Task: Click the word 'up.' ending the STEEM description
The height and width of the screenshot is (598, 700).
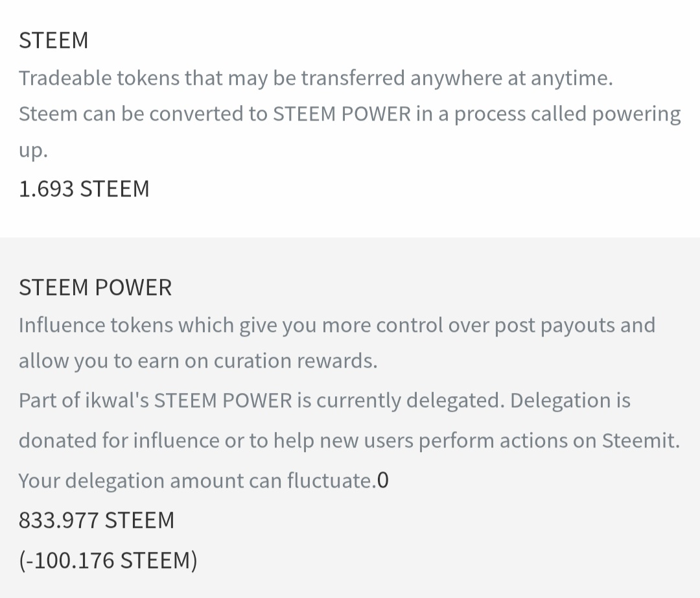Action: pos(33,151)
